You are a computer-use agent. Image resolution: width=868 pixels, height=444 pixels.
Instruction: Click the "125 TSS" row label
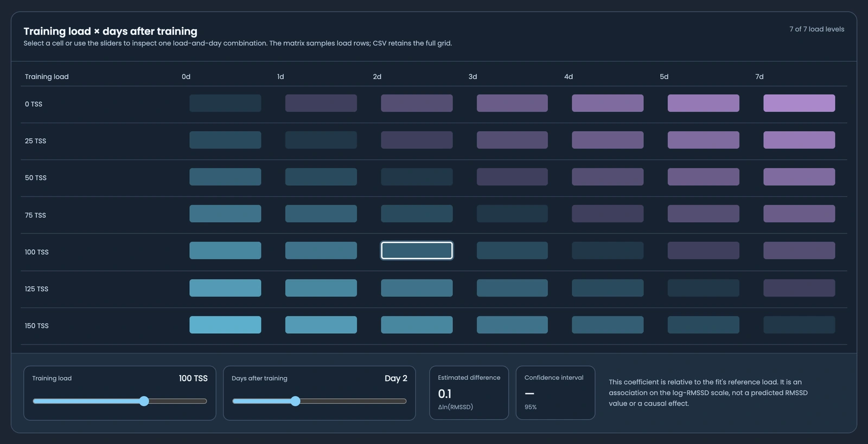[36, 289]
